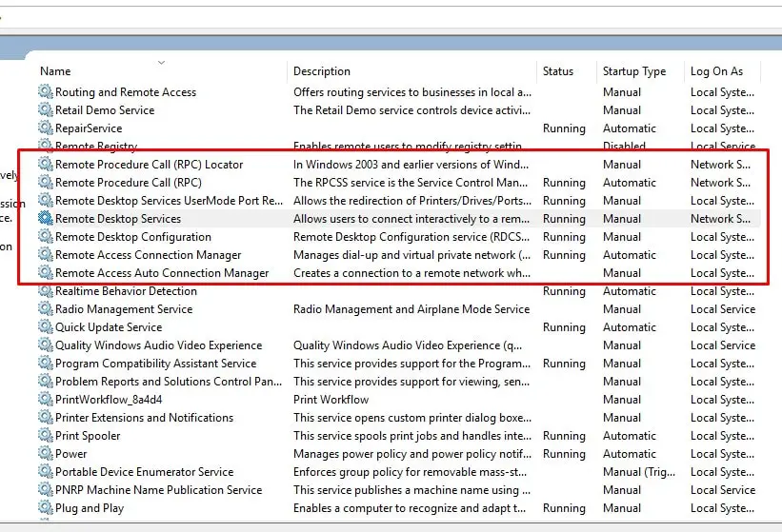
Task: Select Program Compatibility Assistant Service name
Action: coord(155,364)
